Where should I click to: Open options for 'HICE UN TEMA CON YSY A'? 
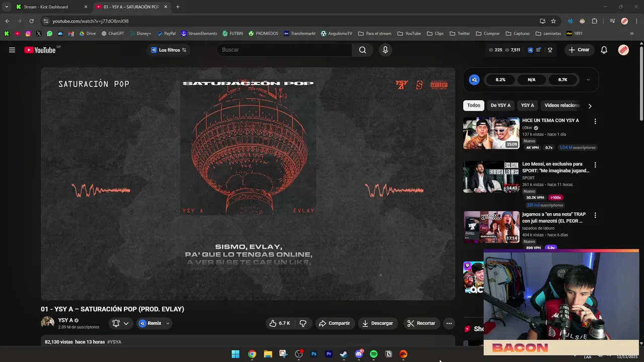pyautogui.click(x=595, y=121)
